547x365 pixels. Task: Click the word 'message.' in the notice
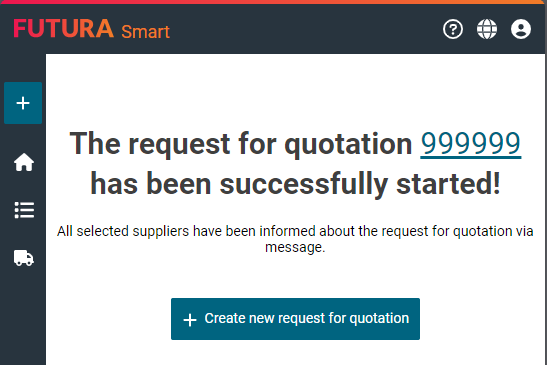click(x=295, y=247)
